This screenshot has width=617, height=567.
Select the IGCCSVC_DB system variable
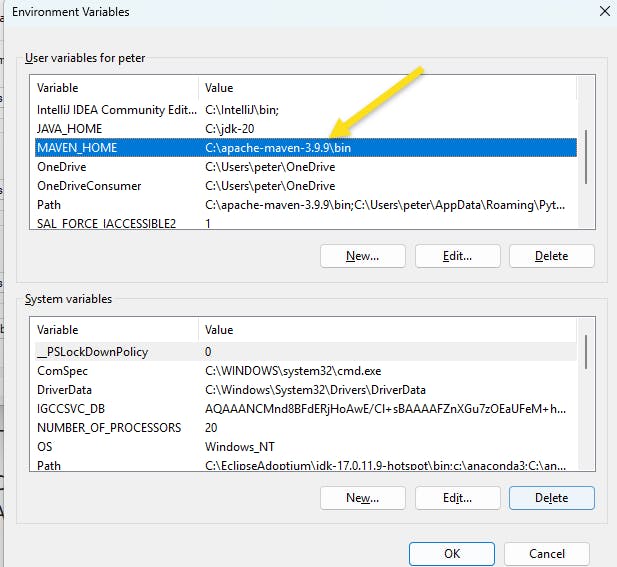pos(306,409)
